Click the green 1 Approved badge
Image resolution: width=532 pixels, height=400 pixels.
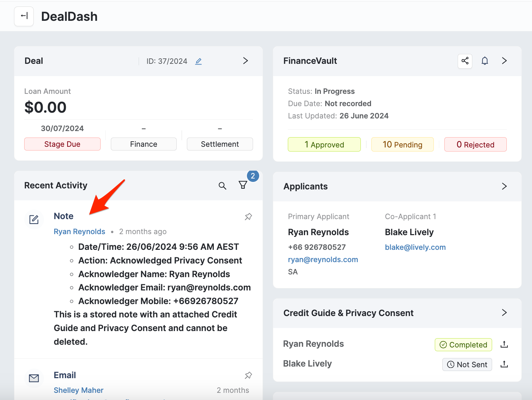click(324, 145)
